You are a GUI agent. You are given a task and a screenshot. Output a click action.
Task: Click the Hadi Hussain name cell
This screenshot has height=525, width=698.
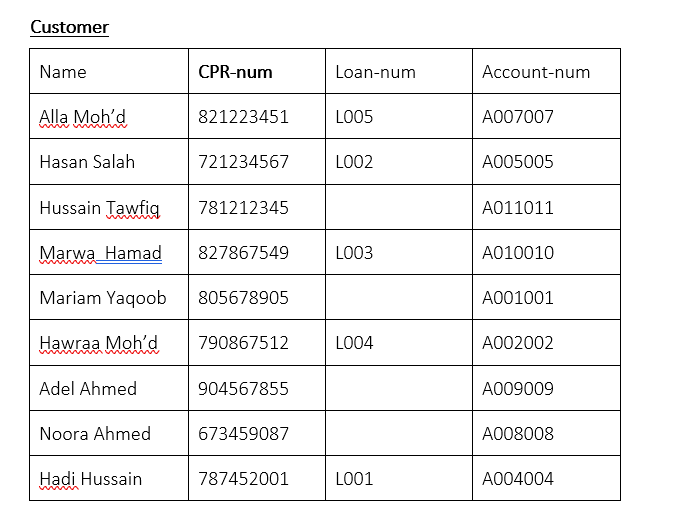tap(109, 478)
